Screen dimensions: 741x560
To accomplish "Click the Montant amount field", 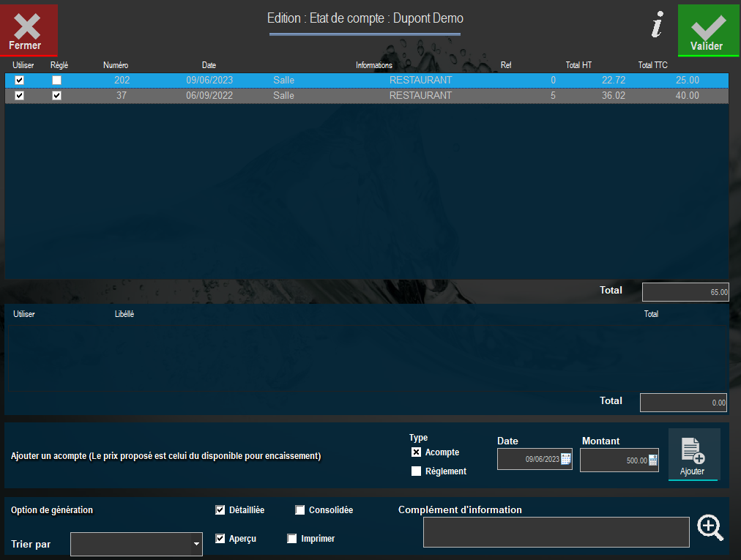I will pyautogui.click(x=614, y=460).
